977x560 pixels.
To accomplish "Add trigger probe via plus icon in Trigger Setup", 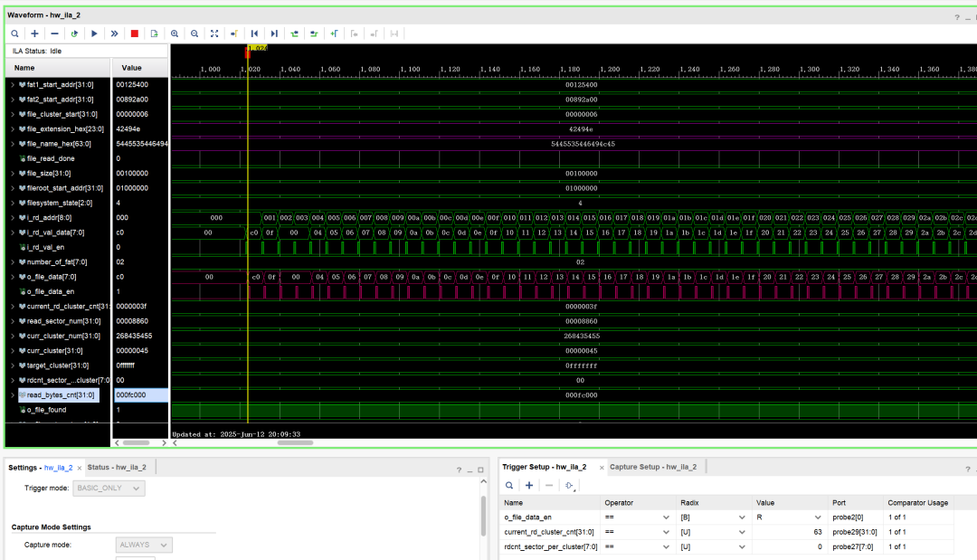I will pyautogui.click(x=529, y=485).
